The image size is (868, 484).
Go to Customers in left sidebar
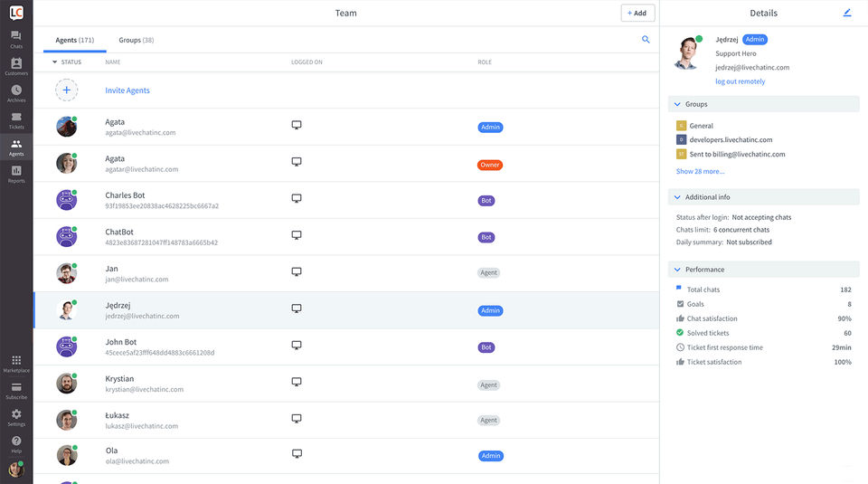click(16, 66)
